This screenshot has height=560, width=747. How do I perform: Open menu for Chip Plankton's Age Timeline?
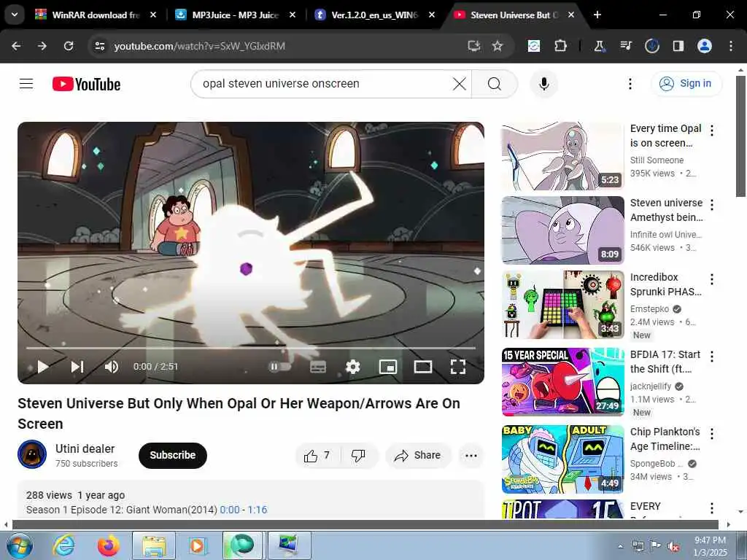pos(712,433)
